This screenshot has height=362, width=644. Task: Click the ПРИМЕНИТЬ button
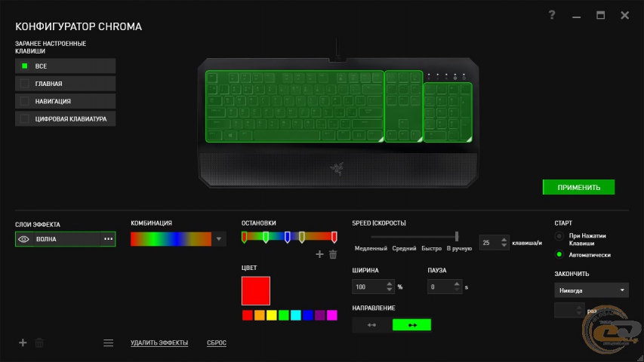pos(579,187)
